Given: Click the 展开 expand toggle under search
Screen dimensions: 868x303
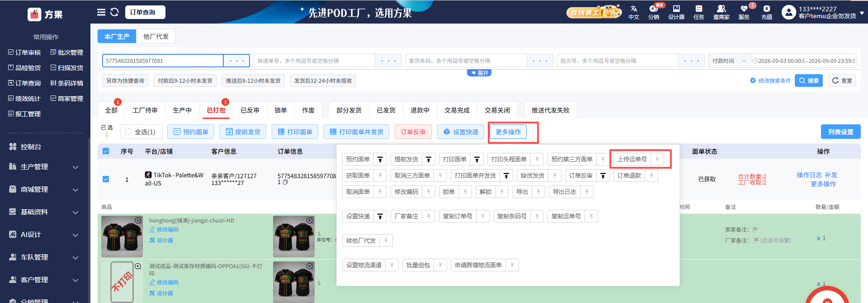Looking at the screenshot, I should [479, 73].
